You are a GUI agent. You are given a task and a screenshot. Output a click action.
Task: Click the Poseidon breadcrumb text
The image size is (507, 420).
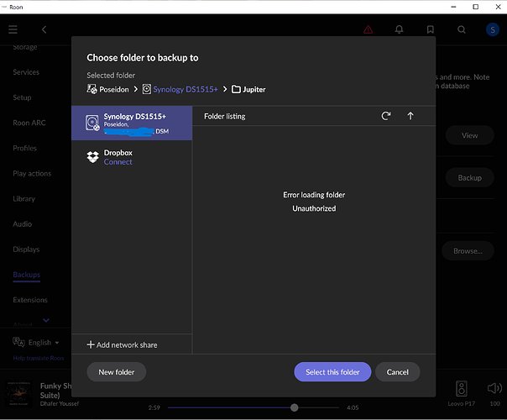[x=114, y=89]
